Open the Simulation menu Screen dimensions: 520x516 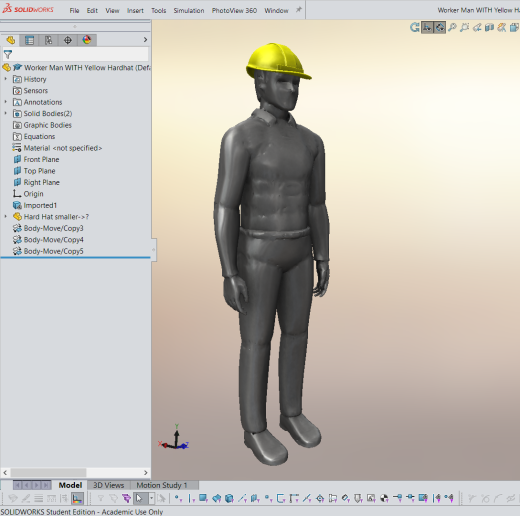(189, 11)
